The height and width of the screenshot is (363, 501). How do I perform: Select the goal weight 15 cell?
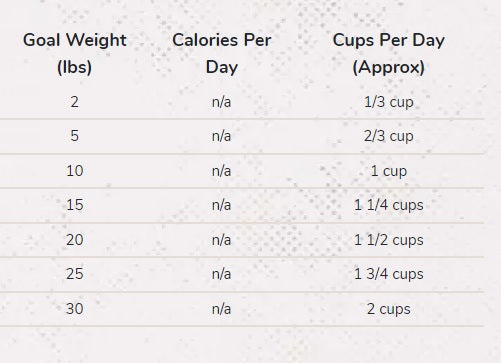point(75,205)
